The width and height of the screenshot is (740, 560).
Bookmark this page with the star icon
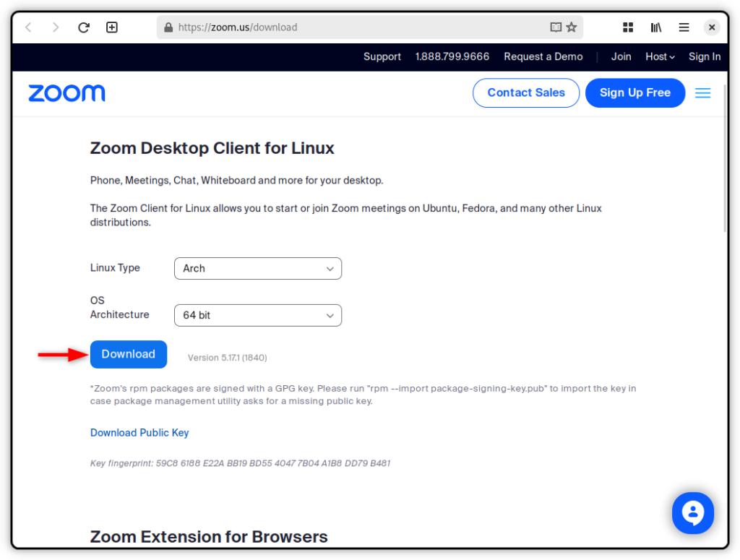572,27
